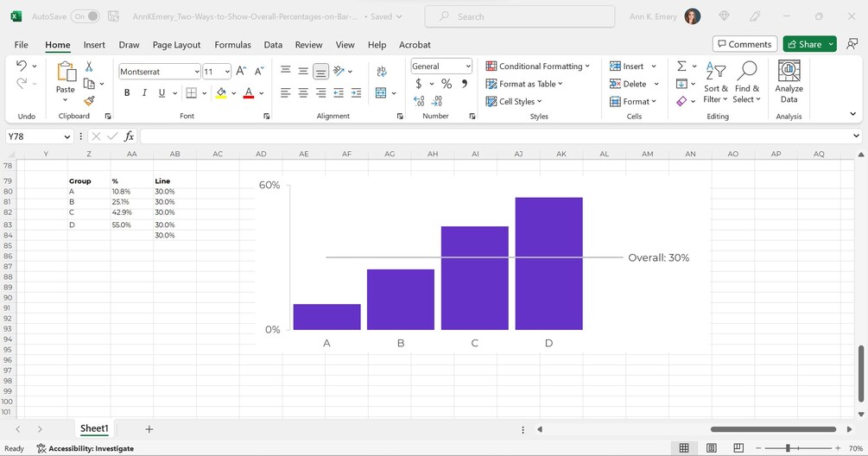
Task: Toggle Align Right
Action: [321, 92]
